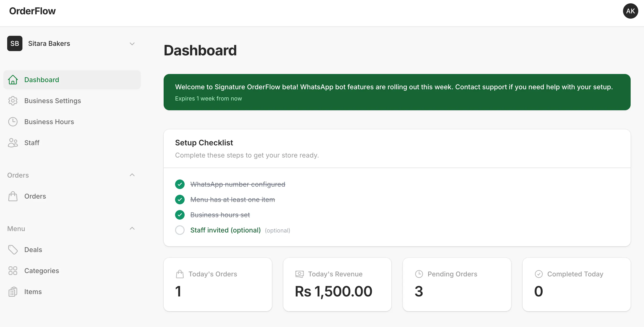Select the Sitara Bakers store name
The image size is (644, 327).
(x=49, y=43)
